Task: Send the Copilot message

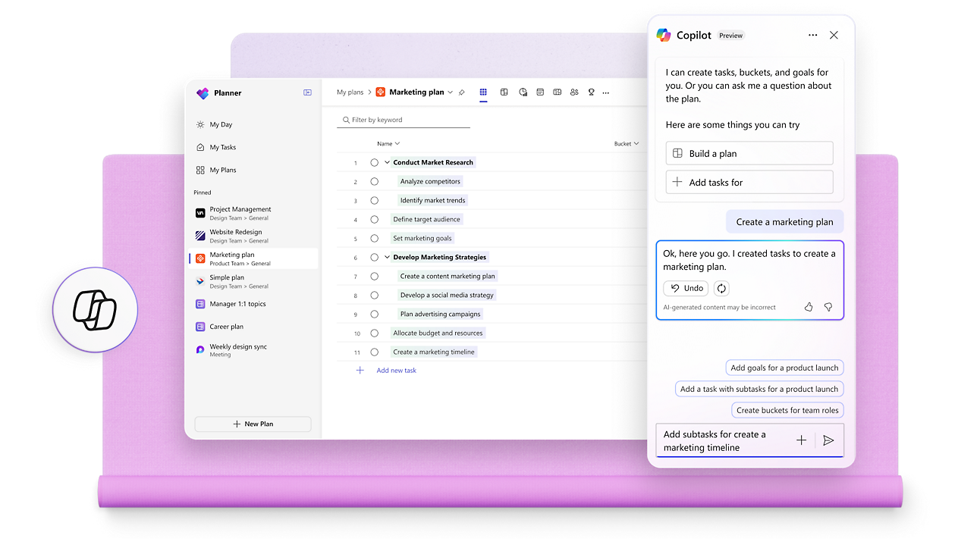Action: click(x=828, y=440)
